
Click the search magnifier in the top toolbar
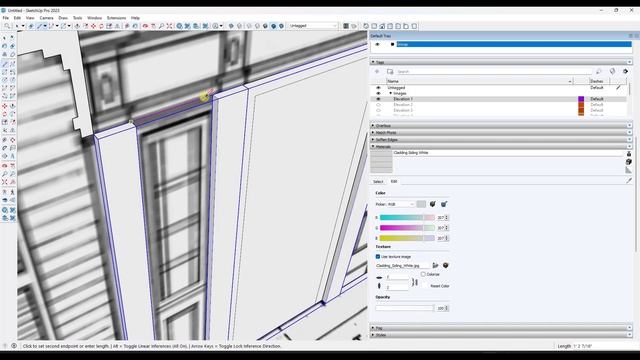7,26
